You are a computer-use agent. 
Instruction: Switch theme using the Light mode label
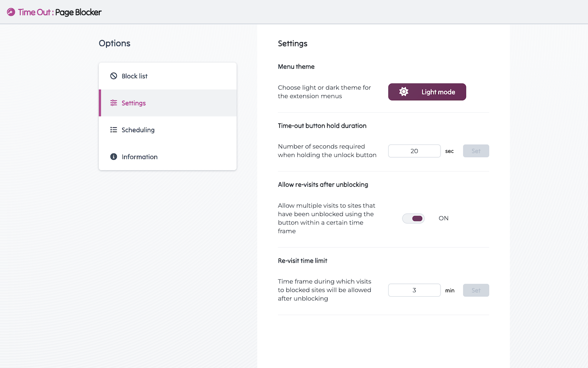[438, 92]
